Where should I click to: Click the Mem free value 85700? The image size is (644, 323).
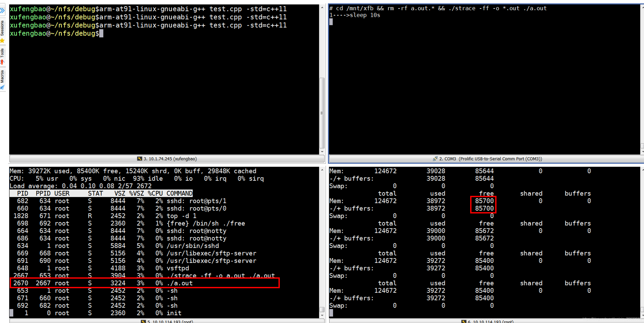484,201
